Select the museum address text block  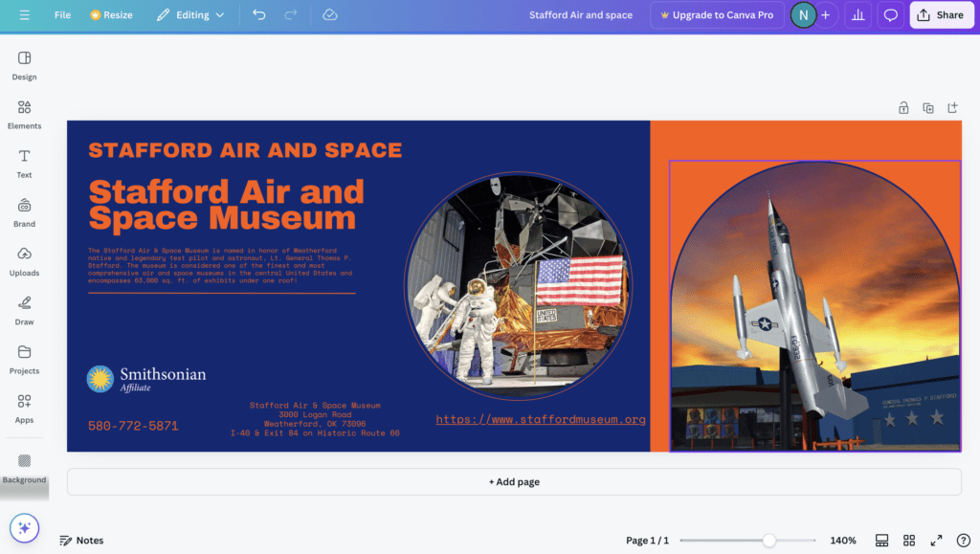(x=315, y=419)
